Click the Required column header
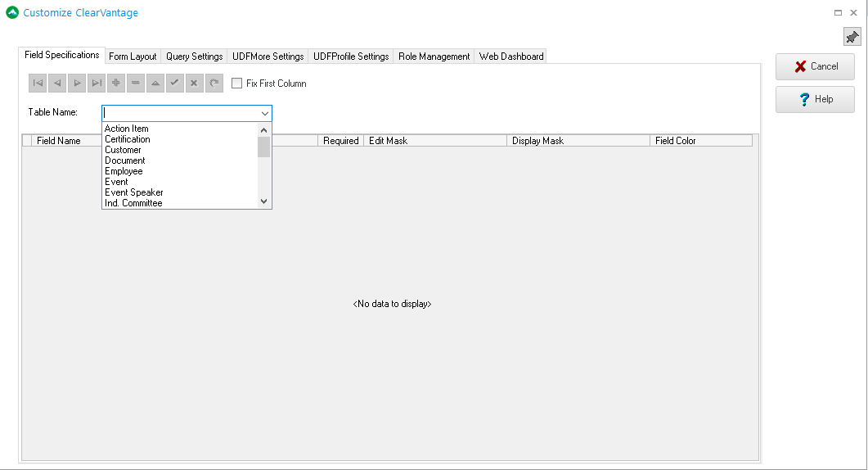Image resolution: width=868 pixels, height=470 pixels. [x=340, y=141]
